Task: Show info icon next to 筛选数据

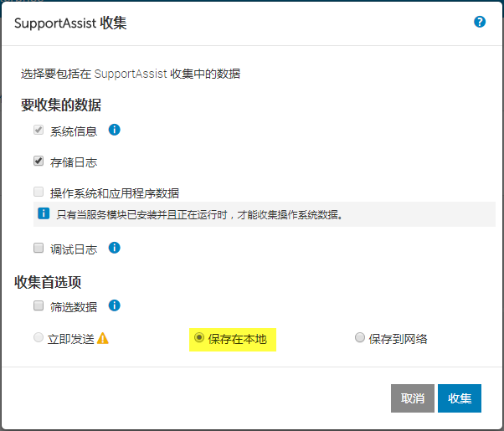Action: [x=114, y=305]
